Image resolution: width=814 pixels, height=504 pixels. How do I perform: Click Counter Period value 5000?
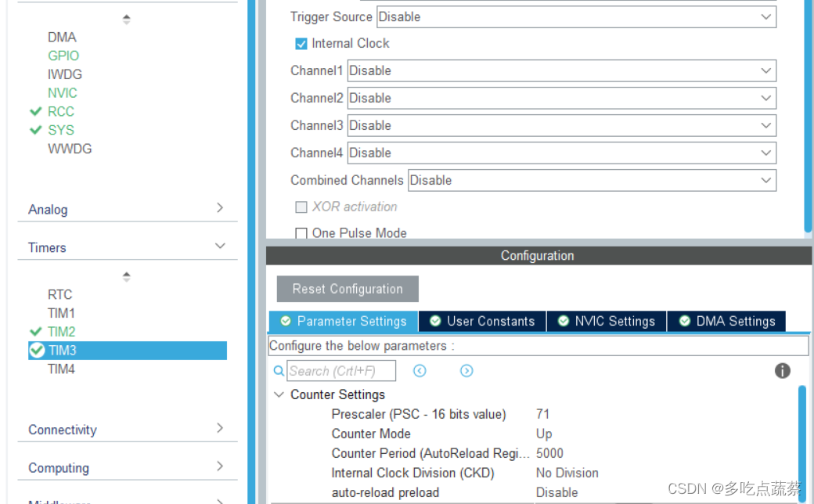coord(549,453)
